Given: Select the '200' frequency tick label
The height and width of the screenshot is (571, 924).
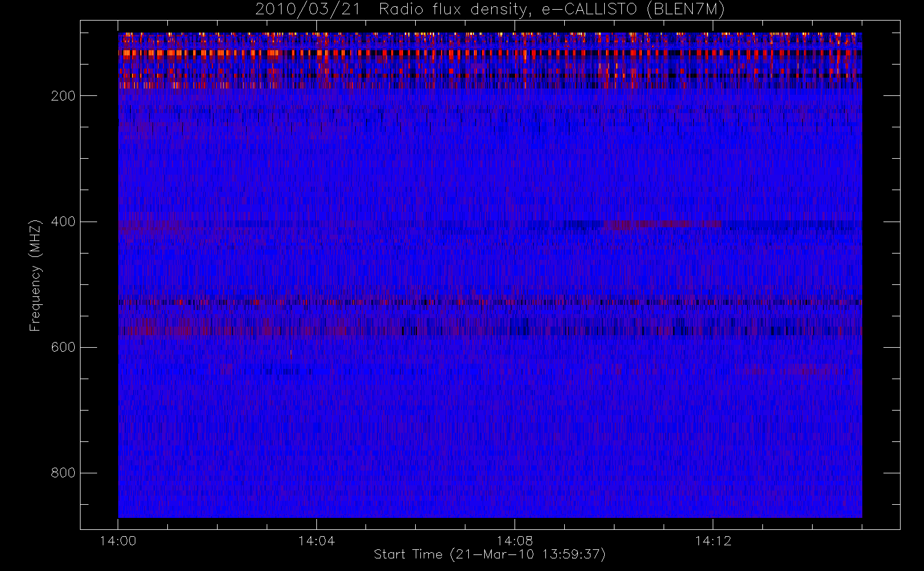Looking at the screenshot, I should (63, 96).
